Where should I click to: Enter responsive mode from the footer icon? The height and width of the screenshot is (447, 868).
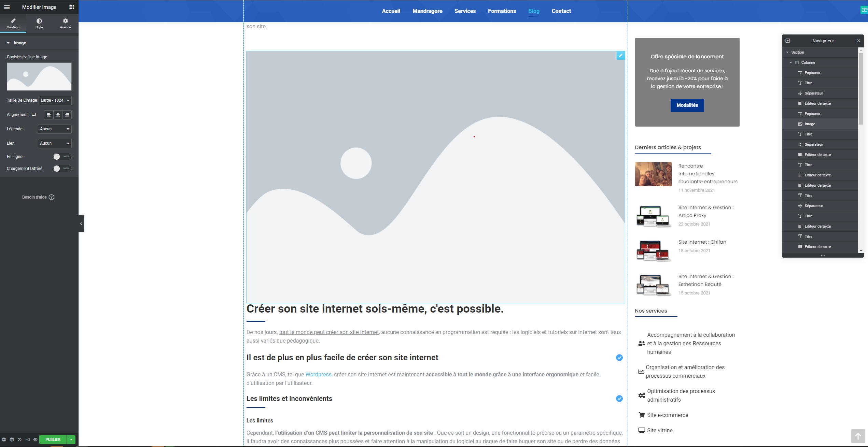[x=27, y=439]
